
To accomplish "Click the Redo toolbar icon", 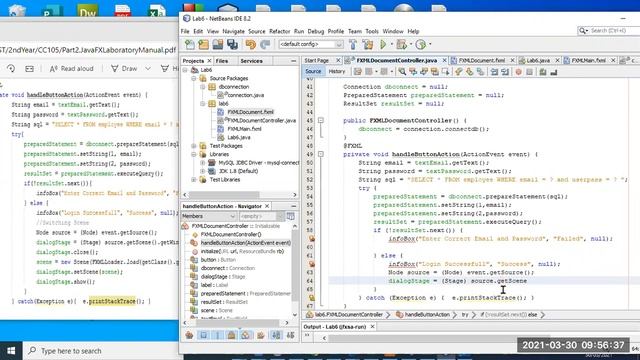I will (x=265, y=44).
